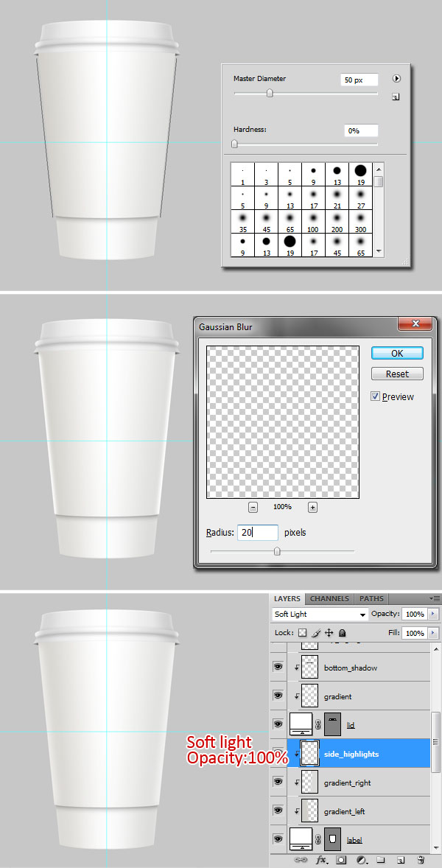Create a new adjustment layer

362,859
